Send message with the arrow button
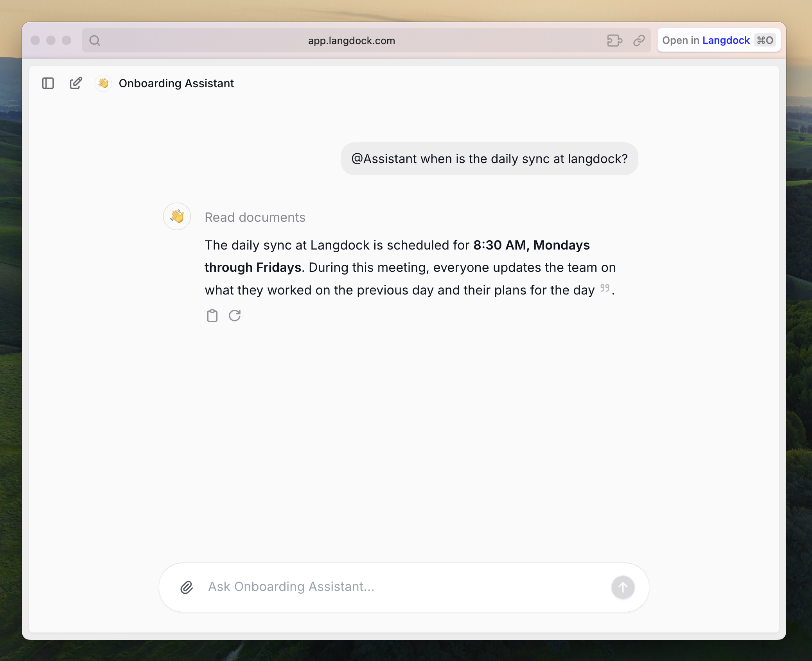 point(623,587)
